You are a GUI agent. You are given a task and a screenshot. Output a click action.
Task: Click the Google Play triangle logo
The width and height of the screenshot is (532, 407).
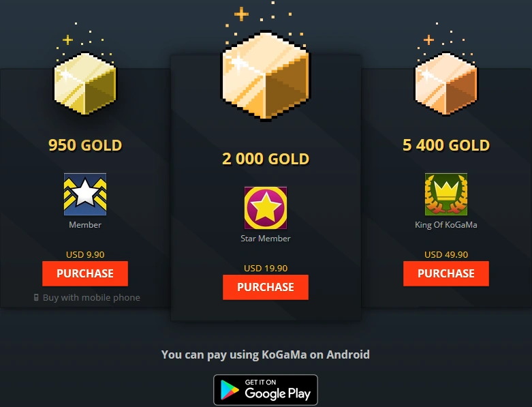[230, 390]
